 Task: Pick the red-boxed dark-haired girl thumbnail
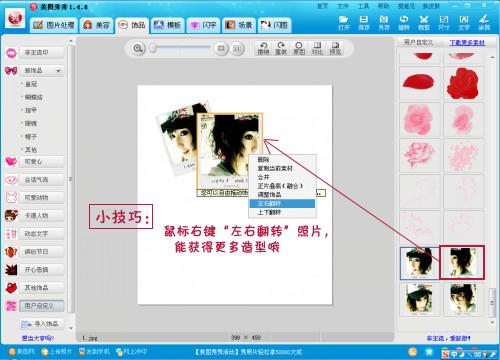point(462,262)
